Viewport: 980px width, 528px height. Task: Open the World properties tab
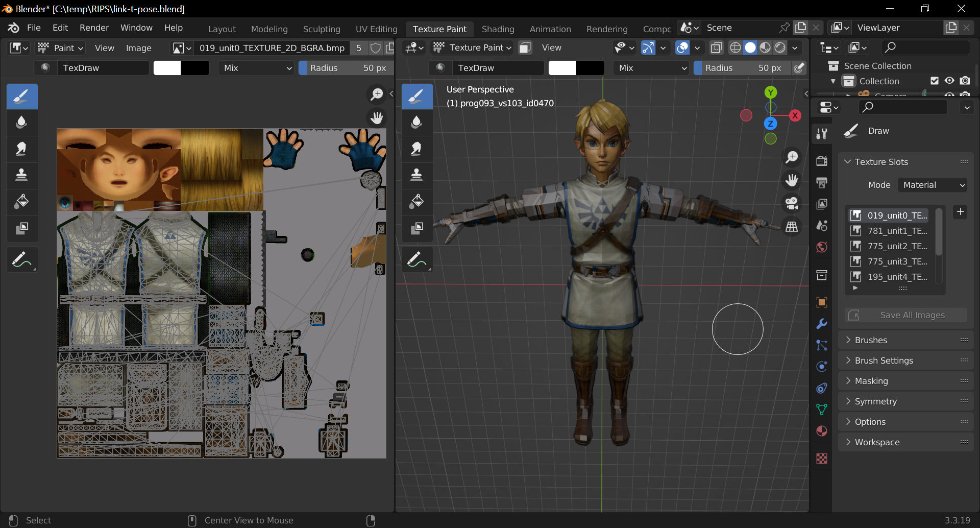pos(822,247)
